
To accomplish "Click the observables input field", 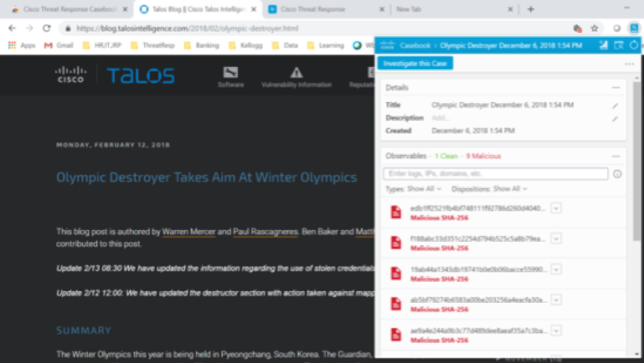I will (495, 174).
